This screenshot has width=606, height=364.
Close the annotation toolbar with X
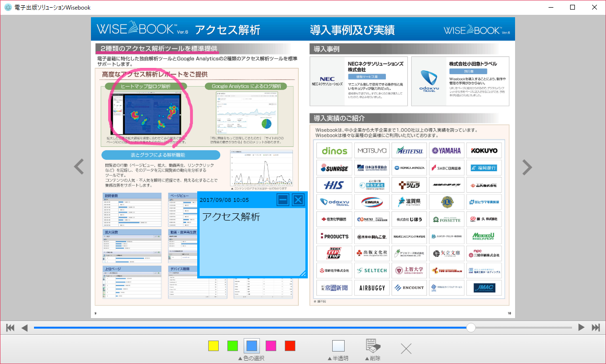click(406, 349)
